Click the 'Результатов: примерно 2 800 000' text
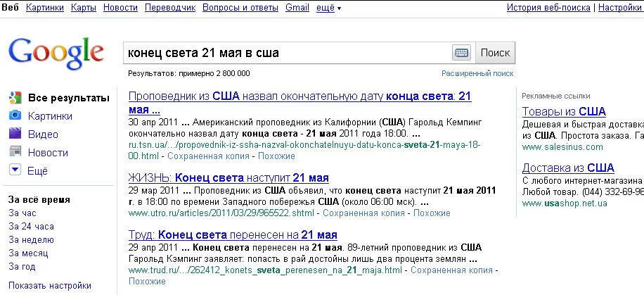This screenshot has width=644, height=295. coord(189,74)
